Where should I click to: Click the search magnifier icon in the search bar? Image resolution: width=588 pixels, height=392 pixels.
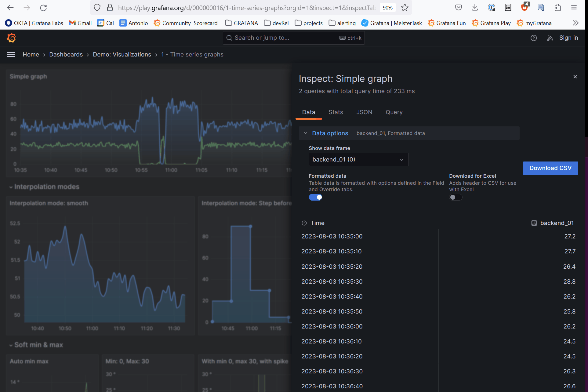click(229, 38)
